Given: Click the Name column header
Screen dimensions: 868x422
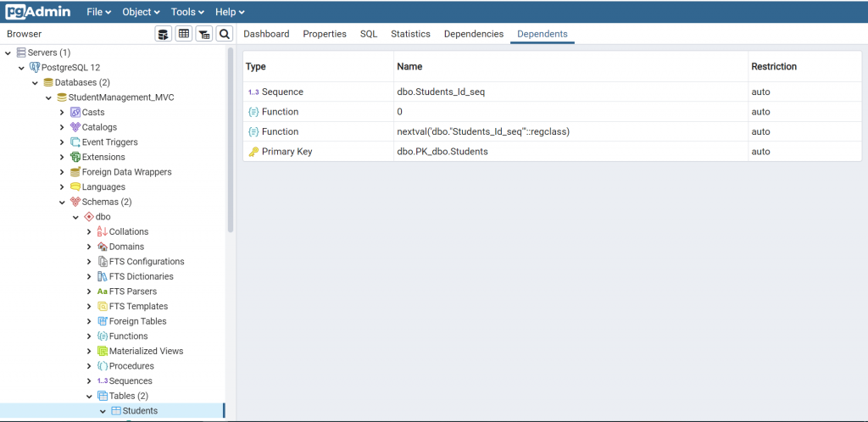Looking at the screenshot, I should click(409, 66).
